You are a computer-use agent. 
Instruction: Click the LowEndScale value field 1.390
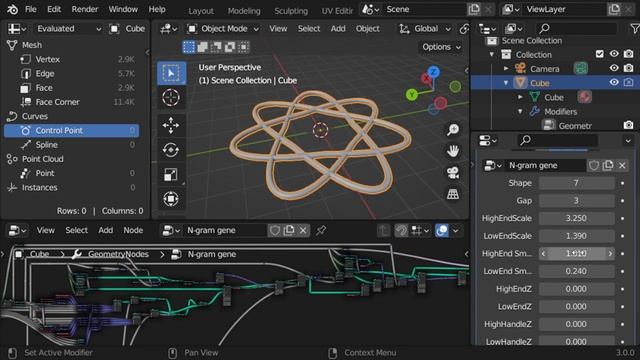[576, 236]
